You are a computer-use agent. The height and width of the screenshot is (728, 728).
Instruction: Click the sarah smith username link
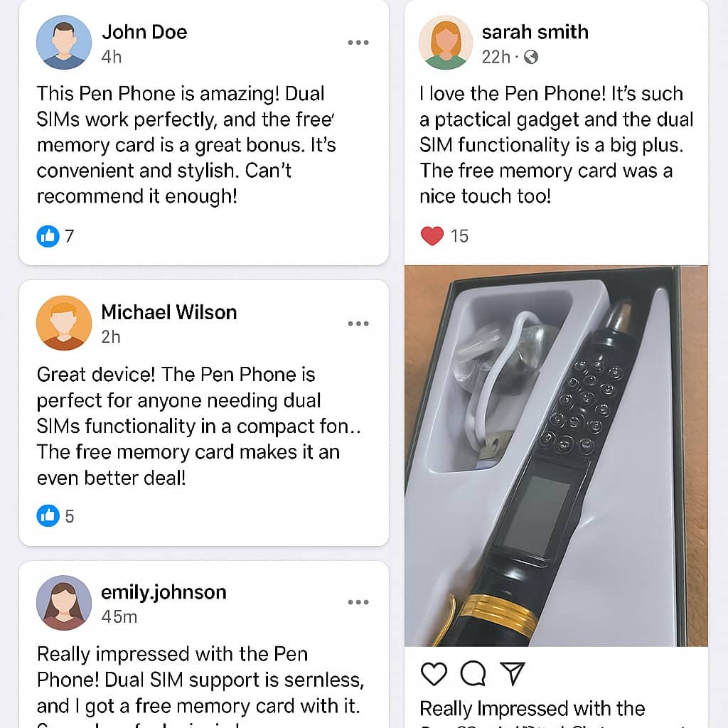[x=535, y=32]
